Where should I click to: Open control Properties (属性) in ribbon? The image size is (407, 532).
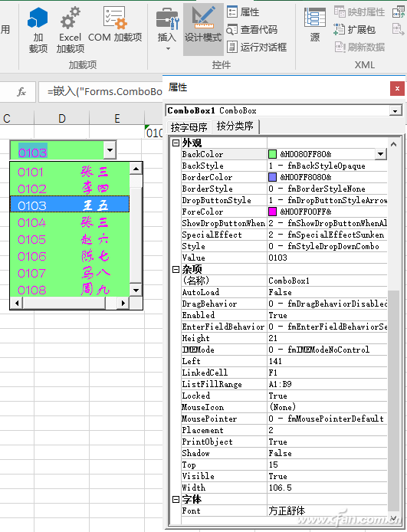click(243, 12)
